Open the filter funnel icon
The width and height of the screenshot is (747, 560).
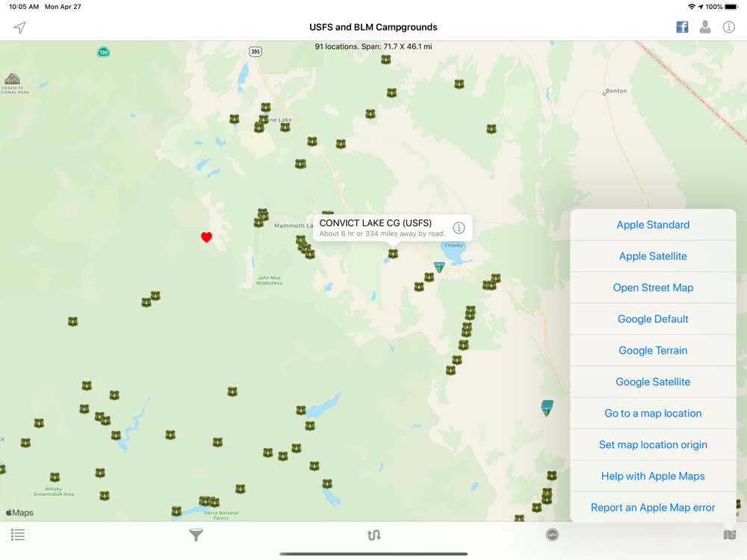pos(196,535)
